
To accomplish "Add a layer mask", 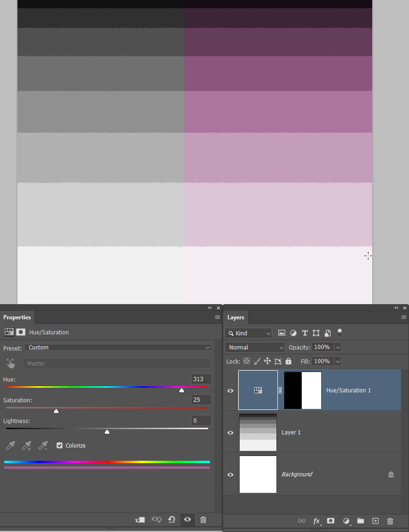I will pyautogui.click(x=331, y=521).
